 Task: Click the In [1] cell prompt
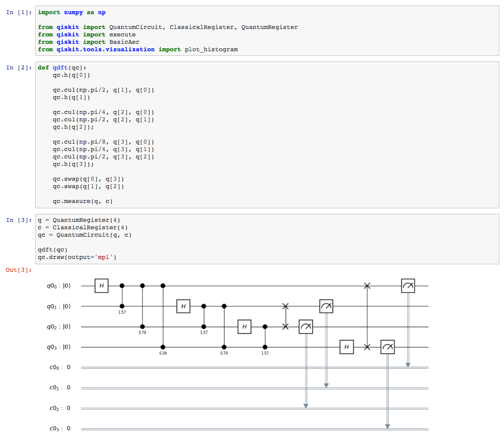(x=19, y=12)
